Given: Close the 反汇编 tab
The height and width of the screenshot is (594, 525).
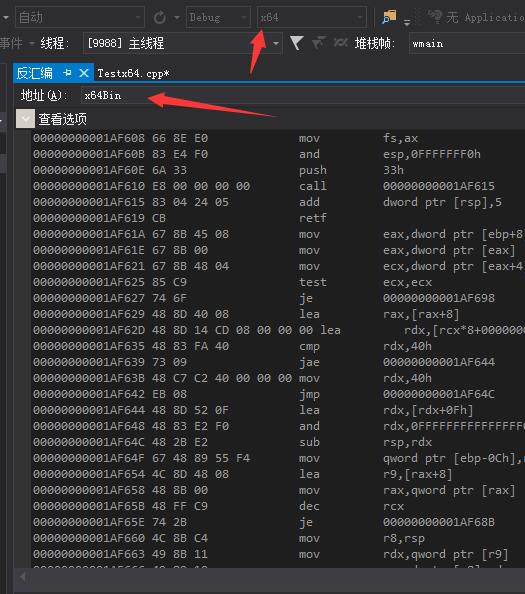Looking at the screenshot, I should [x=84, y=73].
